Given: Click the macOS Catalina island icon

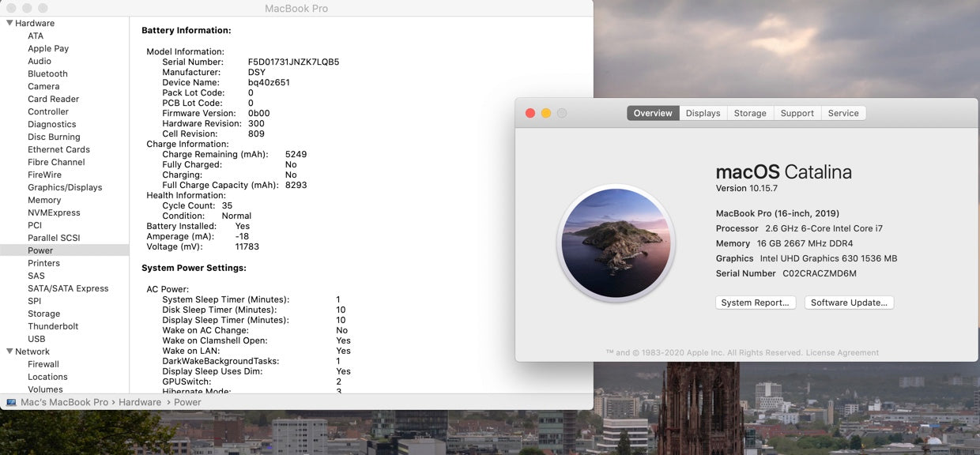Looking at the screenshot, I should click(x=616, y=243).
